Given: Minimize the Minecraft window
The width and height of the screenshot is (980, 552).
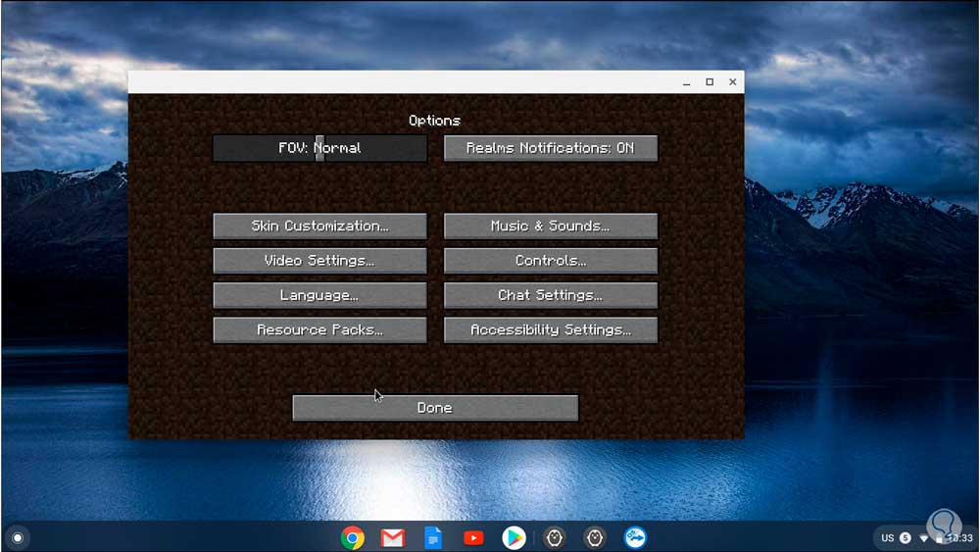Looking at the screenshot, I should [686, 82].
